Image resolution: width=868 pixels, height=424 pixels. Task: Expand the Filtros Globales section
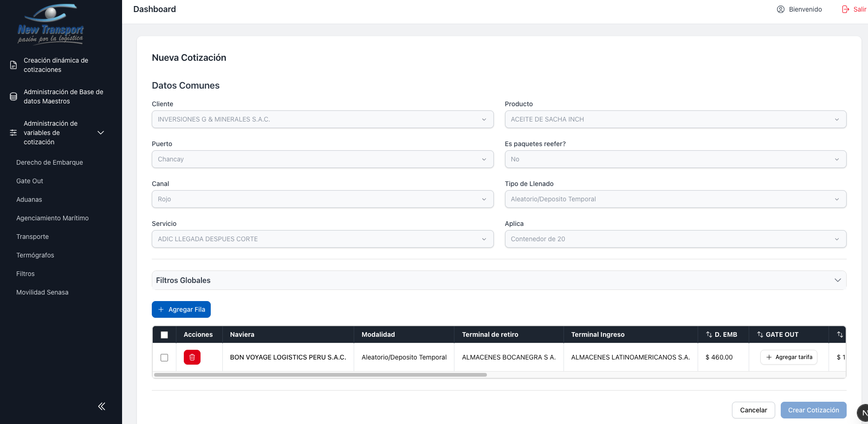499,280
